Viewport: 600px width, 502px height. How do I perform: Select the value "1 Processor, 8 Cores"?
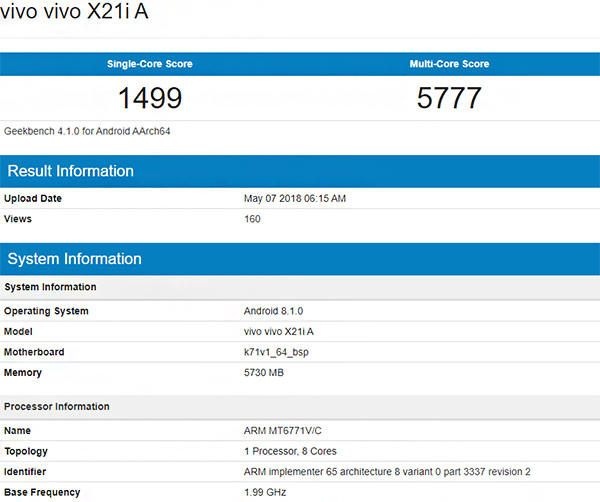point(290,451)
